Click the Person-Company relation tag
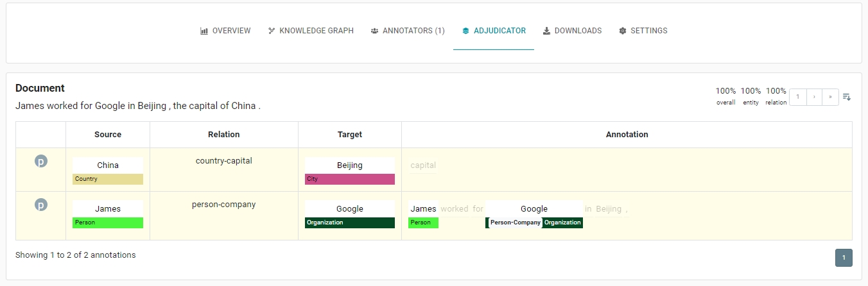Image resolution: width=868 pixels, height=286 pixels. 515,223
